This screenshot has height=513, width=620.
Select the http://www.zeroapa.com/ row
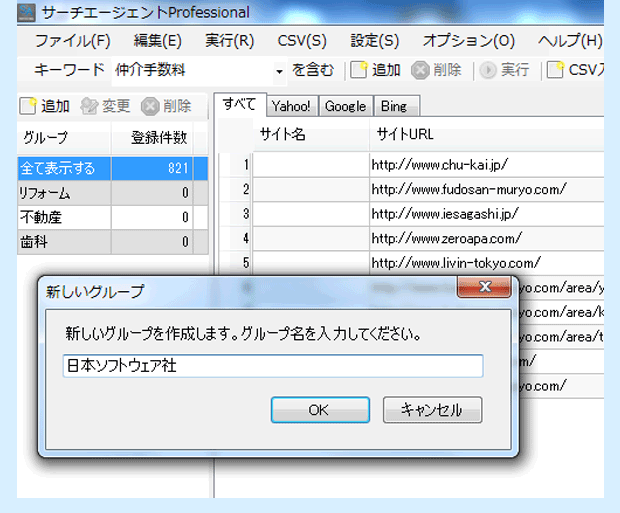point(411,239)
